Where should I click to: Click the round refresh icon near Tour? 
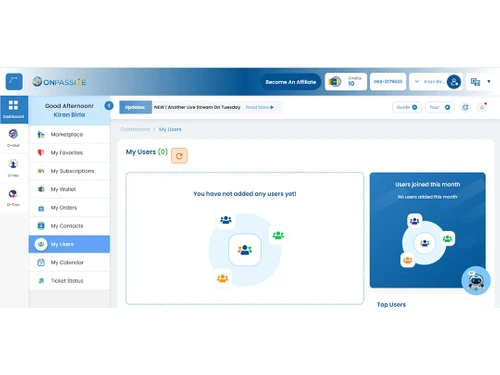point(465,107)
